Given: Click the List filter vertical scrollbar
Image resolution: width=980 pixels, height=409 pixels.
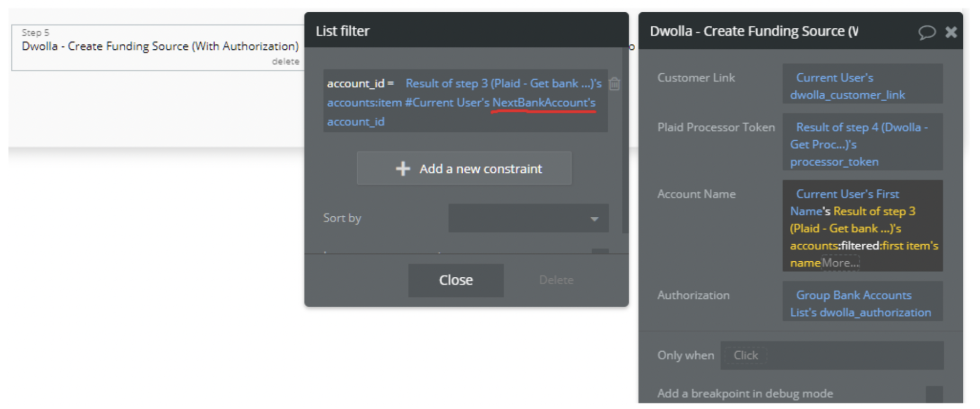Looking at the screenshot, I should coord(624,139).
